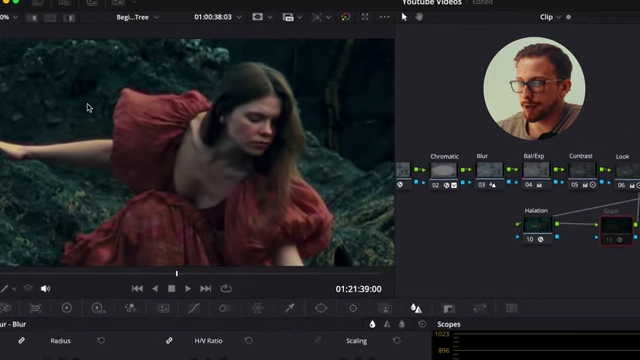640x360 pixels.
Task: Expand the on-screen control dropdown arrow
Action: (329, 17)
